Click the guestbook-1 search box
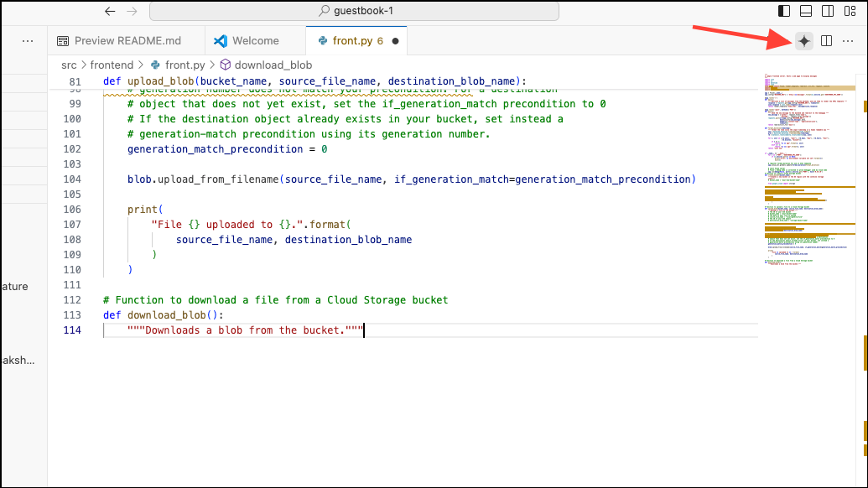This screenshot has width=868, height=488. click(x=353, y=11)
